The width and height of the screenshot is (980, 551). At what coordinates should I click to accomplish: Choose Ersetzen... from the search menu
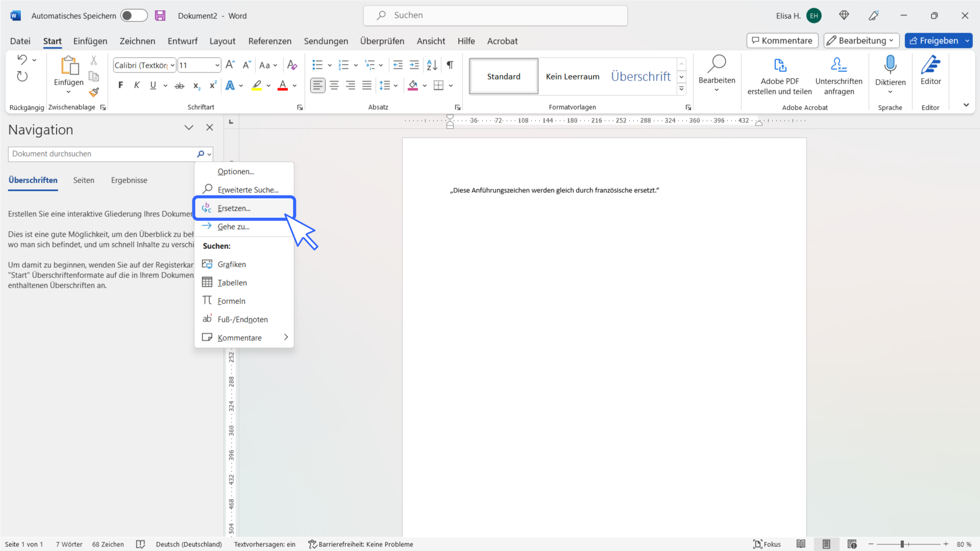point(244,208)
